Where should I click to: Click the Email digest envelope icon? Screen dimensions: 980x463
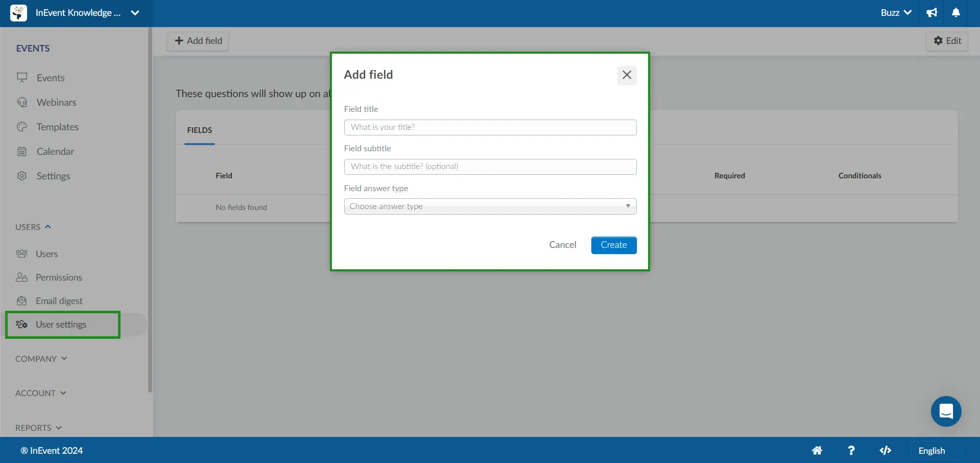(x=21, y=301)
